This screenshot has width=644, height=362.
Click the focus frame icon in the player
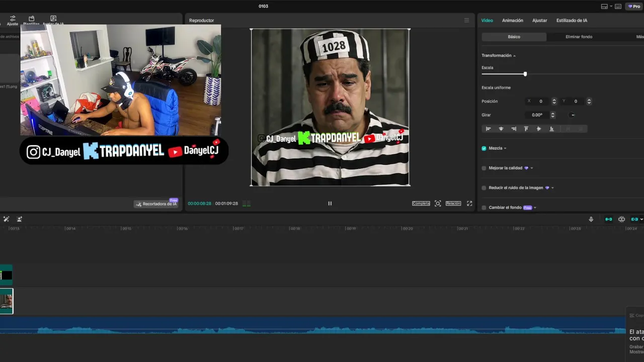438,204
